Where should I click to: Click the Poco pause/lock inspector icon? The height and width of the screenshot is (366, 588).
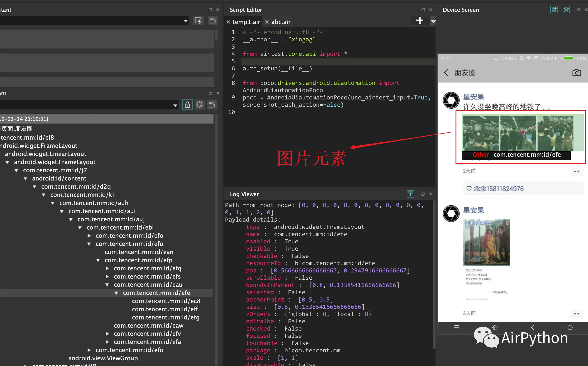click(187, 105)
